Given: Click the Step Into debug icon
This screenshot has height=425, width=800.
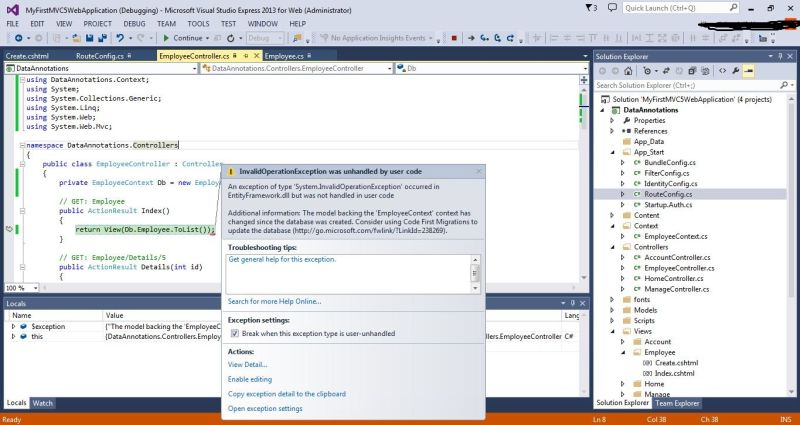Looking at the screenshot, I should 484,38.
